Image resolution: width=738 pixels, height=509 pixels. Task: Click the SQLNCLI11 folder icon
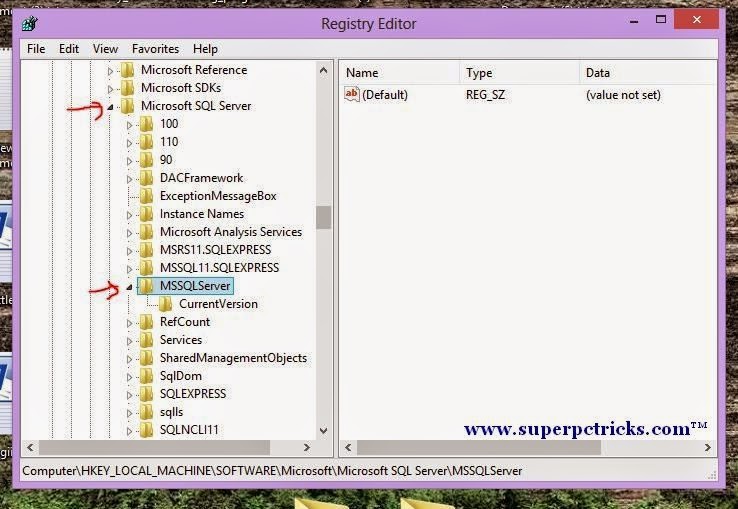146,430
